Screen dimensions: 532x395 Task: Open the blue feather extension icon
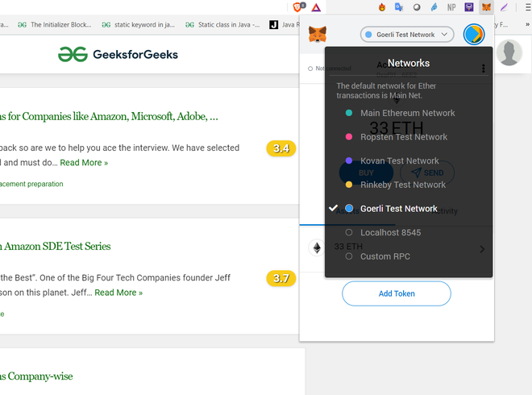[434, 7]
